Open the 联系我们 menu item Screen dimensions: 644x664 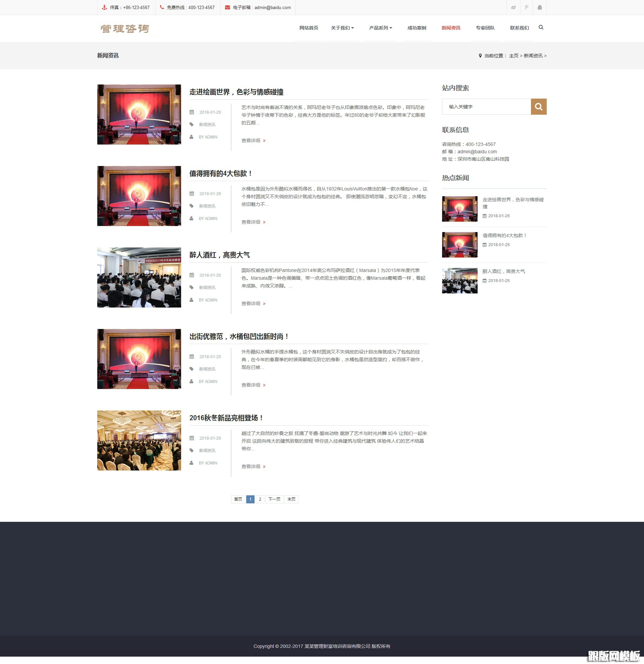click(519, 28)
